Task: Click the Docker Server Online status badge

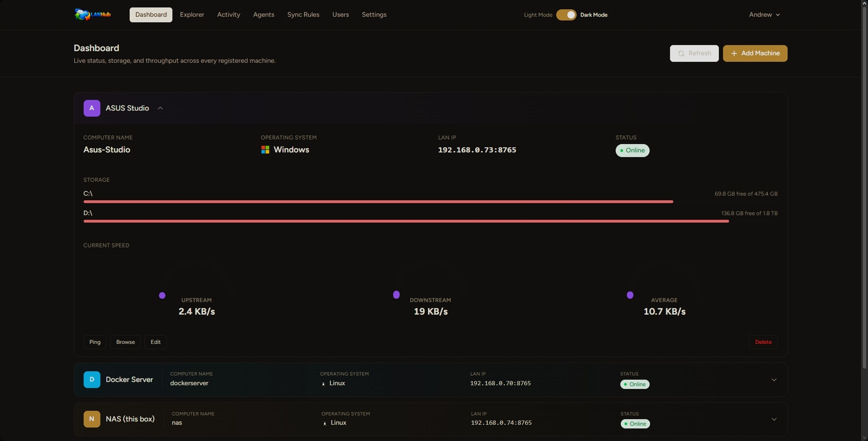Action: (635, 385)
